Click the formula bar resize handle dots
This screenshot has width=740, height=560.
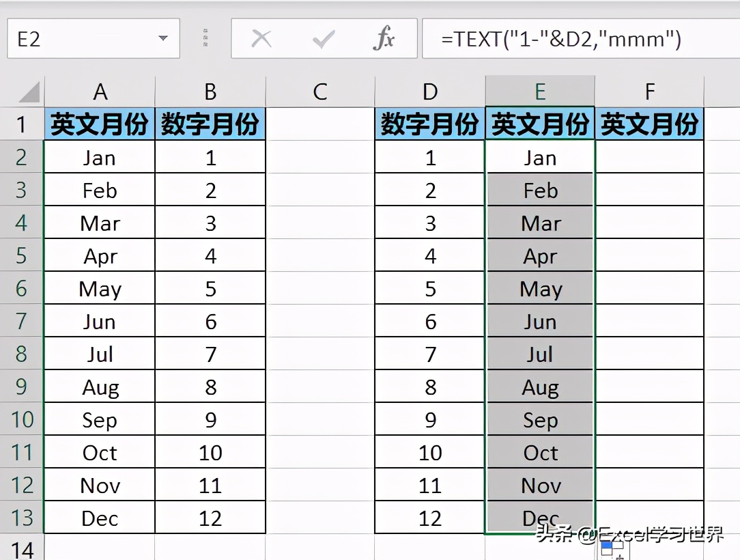(x=205, y=38)
